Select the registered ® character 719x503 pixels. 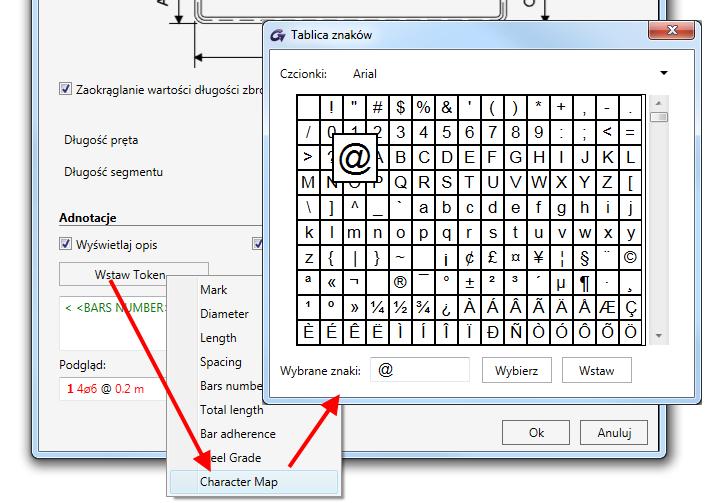pyautogui.click(x=400, y=282)
